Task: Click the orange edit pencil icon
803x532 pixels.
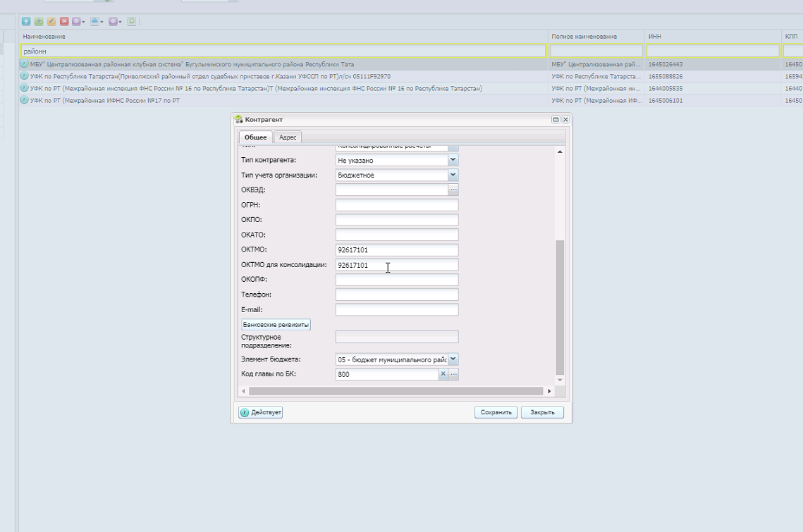Action: (x=51, y=21)
